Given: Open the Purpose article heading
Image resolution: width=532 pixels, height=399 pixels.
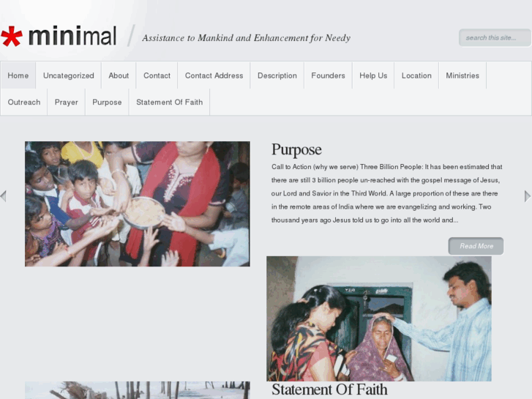Looking at the screenshot, I should [x=296, y=150].
